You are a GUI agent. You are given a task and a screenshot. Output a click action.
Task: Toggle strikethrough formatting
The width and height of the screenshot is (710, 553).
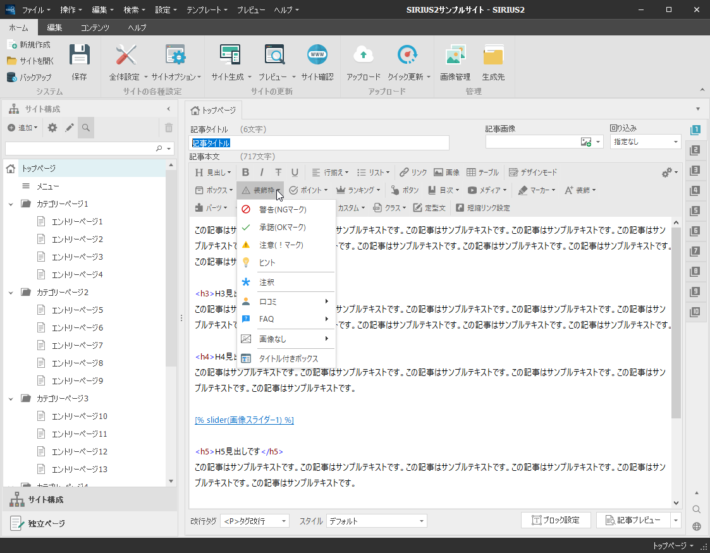(278, 172)
